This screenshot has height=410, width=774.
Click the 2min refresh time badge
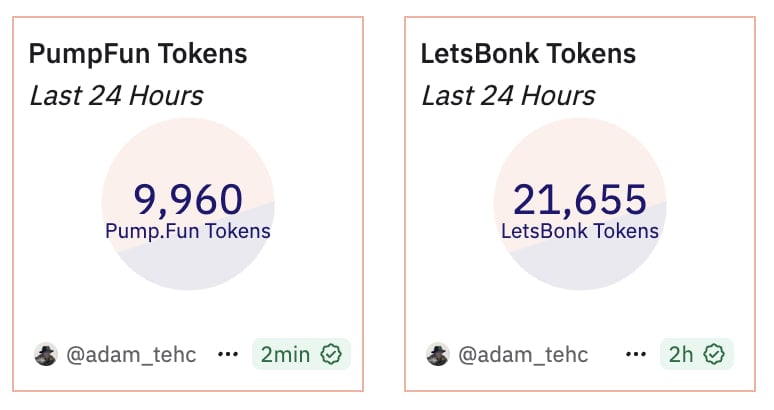coord(286,355)
